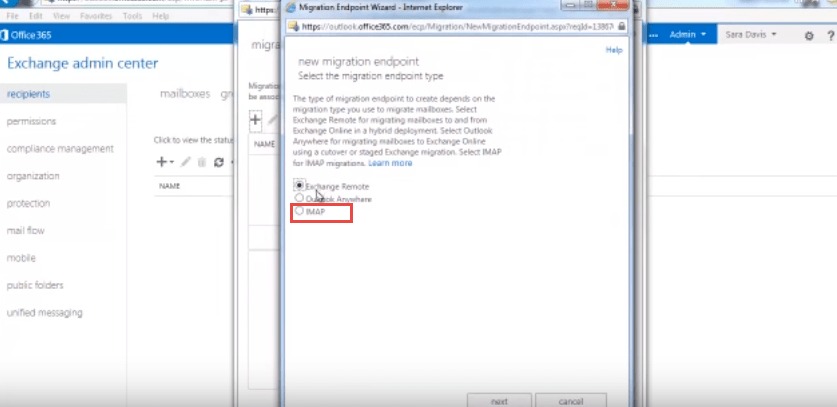Click the Office 365 logo
The height and width of the screenshot is (407, 837).
click(x=26, y=35)
